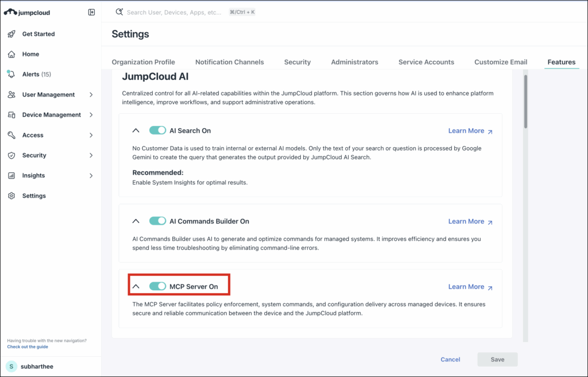Click the JumpCloud logo
This screenshot has width=588, height=377.
tap(28, 12)
